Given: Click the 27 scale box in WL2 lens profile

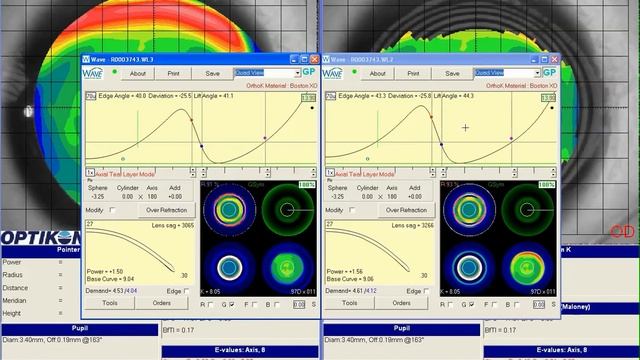Looking at the screenshot, I should [330, 224].
